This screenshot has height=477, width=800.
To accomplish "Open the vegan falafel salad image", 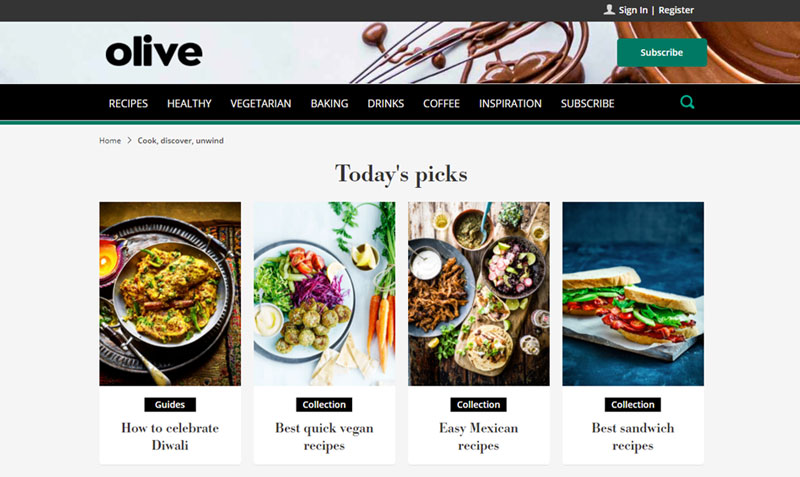I will [324, 294].
